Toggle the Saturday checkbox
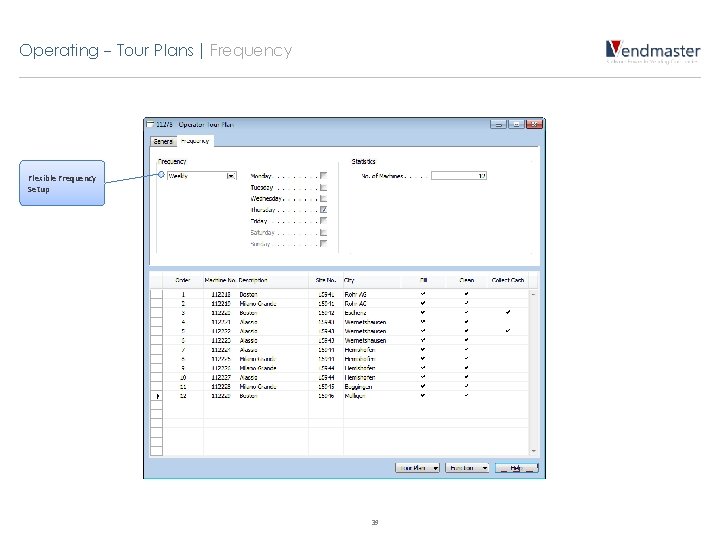 [x=323, y=232]
